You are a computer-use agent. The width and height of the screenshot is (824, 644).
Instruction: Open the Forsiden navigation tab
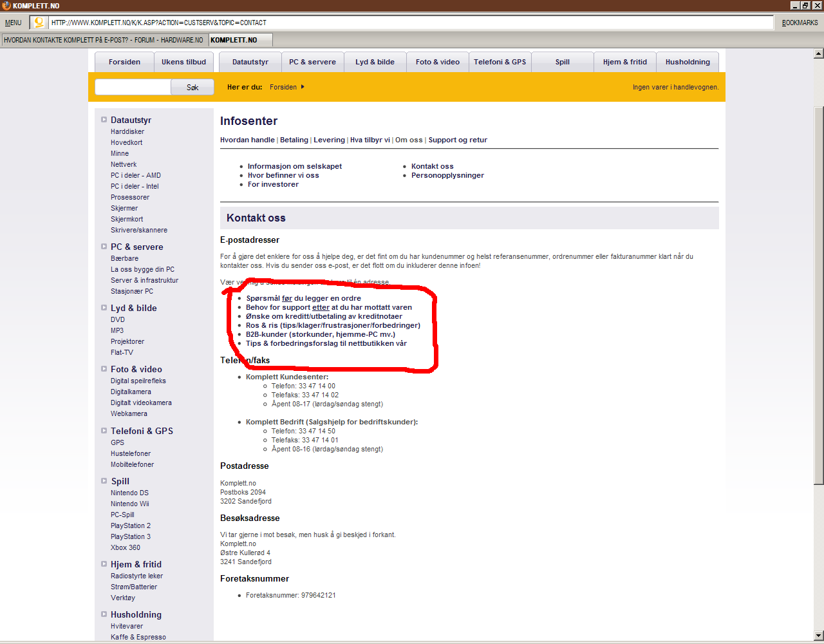click(124, 62)
